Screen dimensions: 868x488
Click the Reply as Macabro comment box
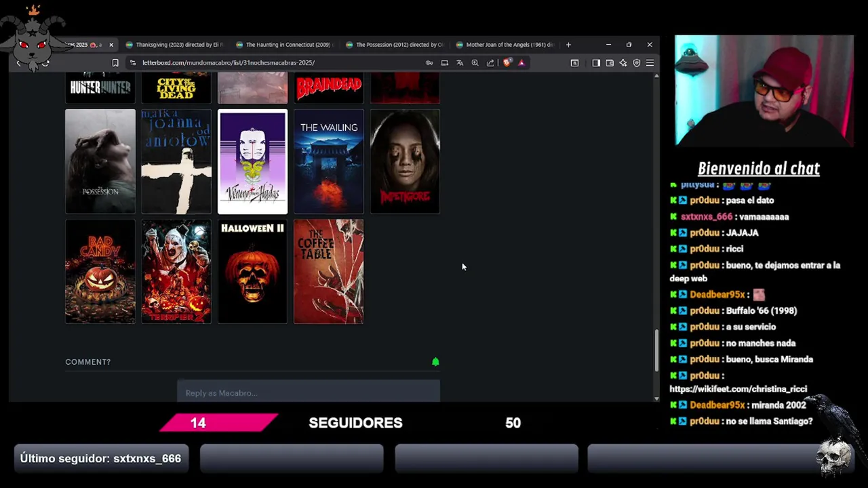(x=309, y=392)
